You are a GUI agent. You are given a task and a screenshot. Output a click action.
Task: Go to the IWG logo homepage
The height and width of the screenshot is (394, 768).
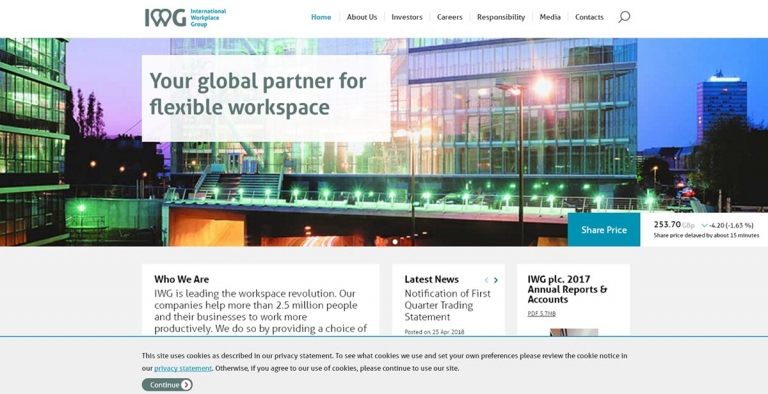[186, 17]
